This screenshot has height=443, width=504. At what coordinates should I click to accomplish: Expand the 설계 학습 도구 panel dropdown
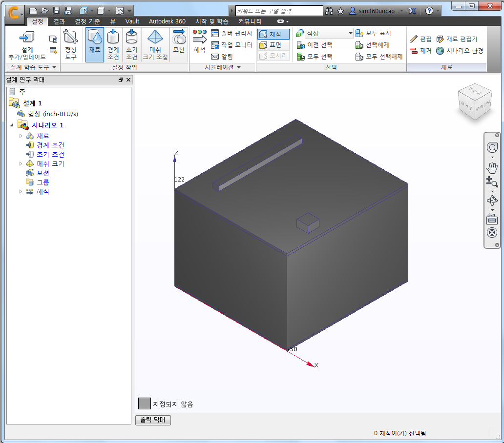click(x=54, y=67)
